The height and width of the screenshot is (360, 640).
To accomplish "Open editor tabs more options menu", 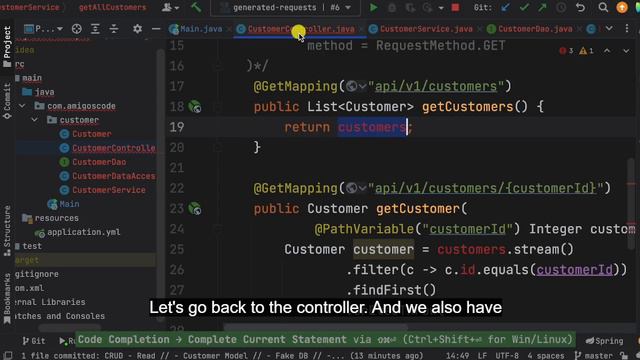I will pos(627,29).
